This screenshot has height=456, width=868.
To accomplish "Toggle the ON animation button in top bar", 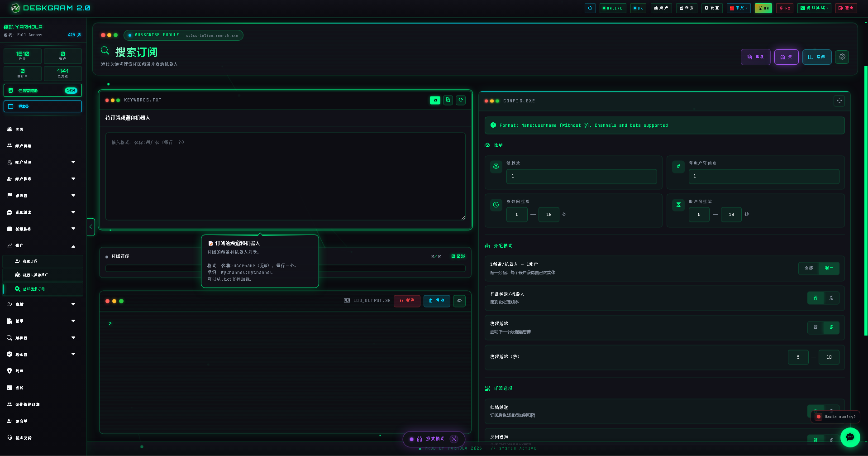I will (763, 8).
